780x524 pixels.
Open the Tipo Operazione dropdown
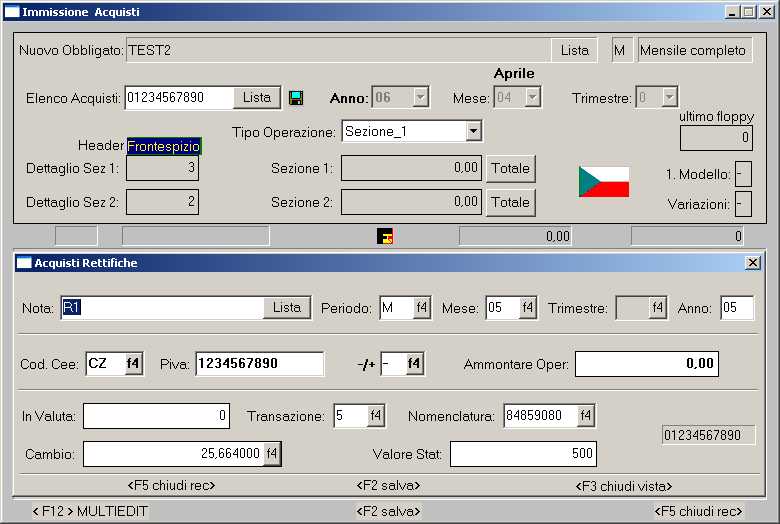[474, 131]
